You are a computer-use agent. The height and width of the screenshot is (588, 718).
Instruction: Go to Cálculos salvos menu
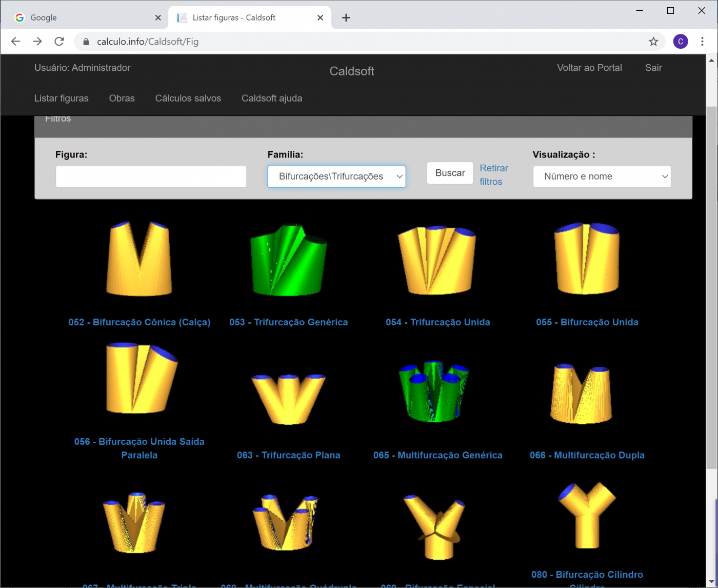coord(188,99)
